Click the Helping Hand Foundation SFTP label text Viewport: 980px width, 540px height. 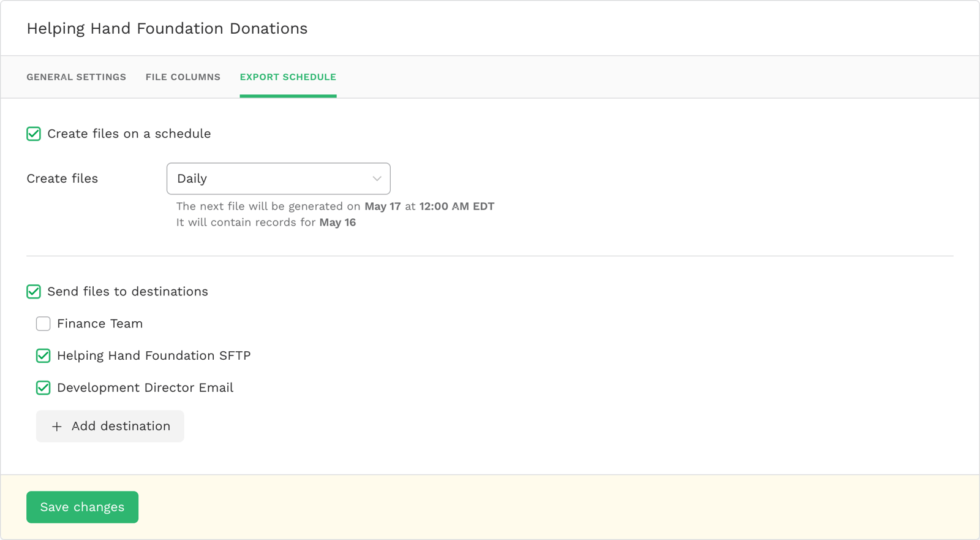[x=154, y=356]
